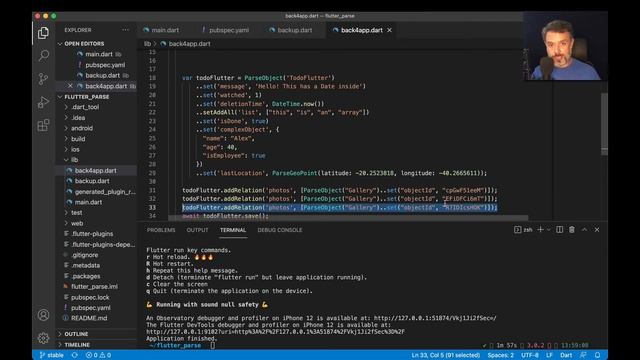Select the Terminal panel tab

(x=233, y=230)
